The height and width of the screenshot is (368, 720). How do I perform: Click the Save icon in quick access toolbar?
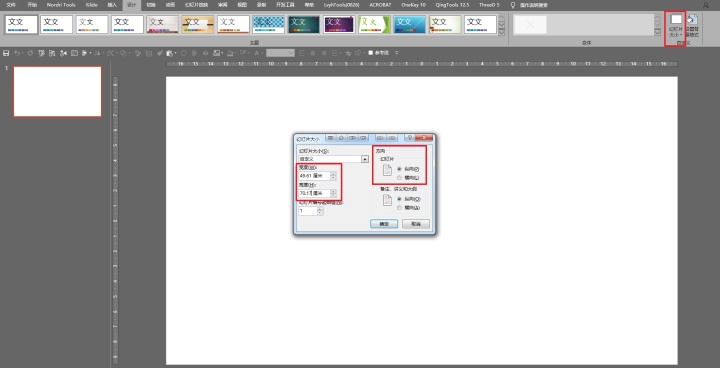[x=6, y=53]
